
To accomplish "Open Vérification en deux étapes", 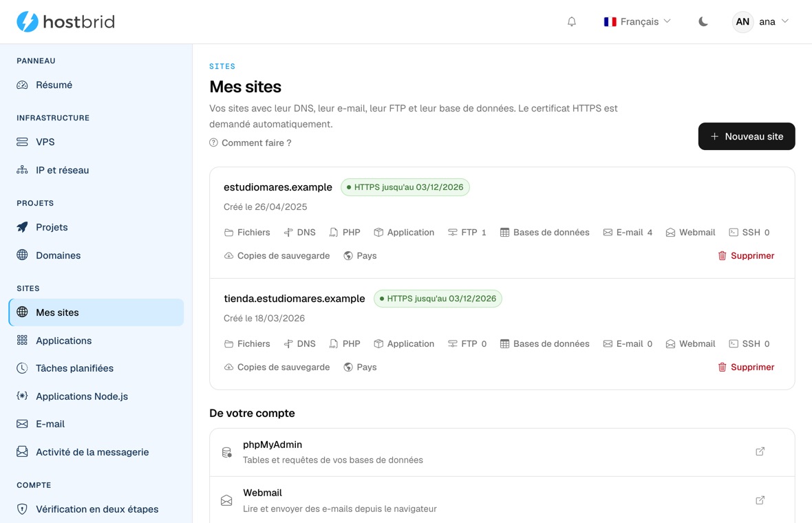I will (96, 509).
